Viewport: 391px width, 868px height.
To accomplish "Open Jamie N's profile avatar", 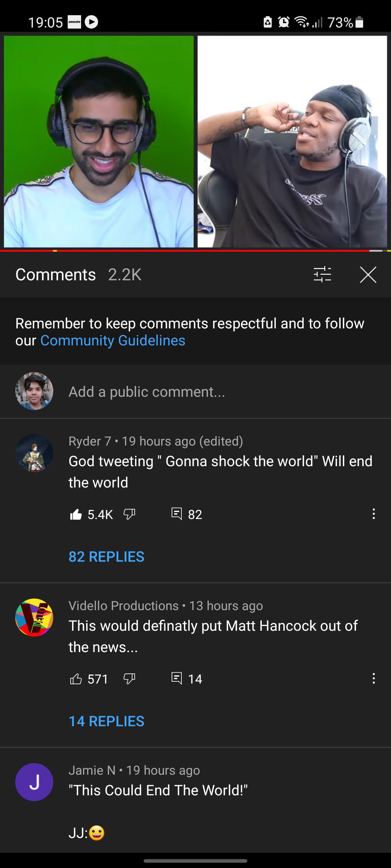I will (34, 782).
